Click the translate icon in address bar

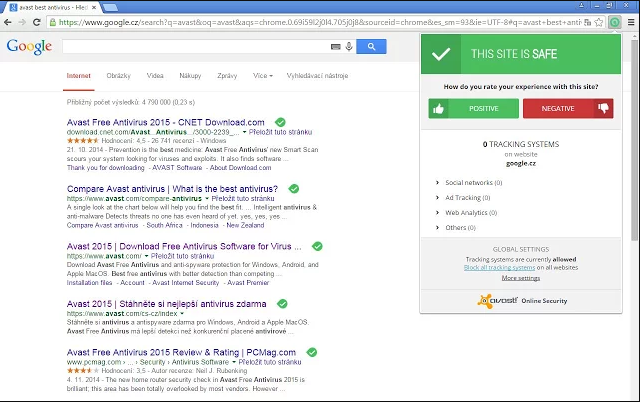pos(587,22)
